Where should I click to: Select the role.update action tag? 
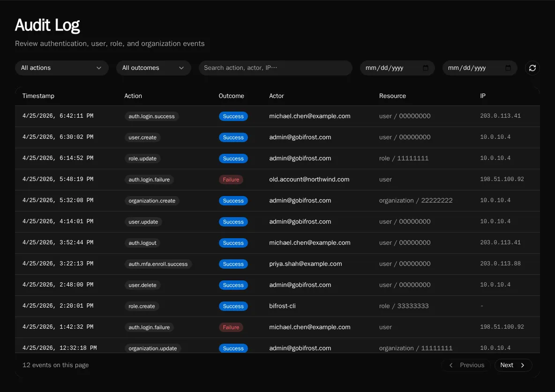pos(142,158)
